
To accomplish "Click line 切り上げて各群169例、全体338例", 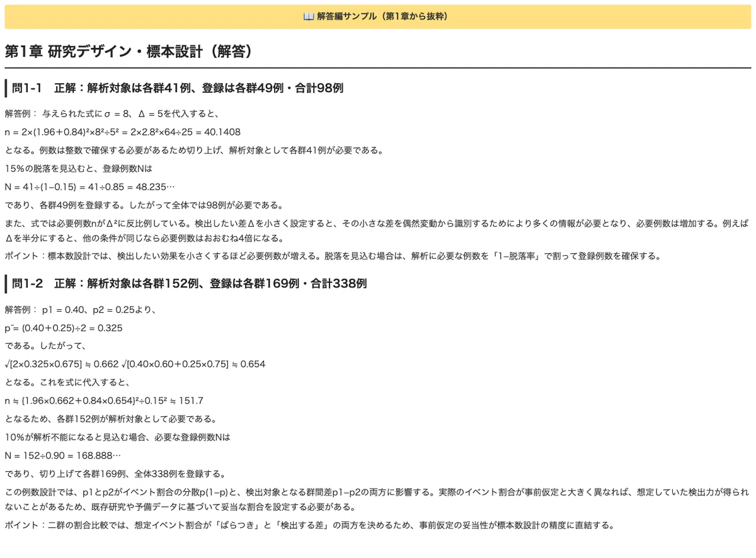I will pos(115,474).
